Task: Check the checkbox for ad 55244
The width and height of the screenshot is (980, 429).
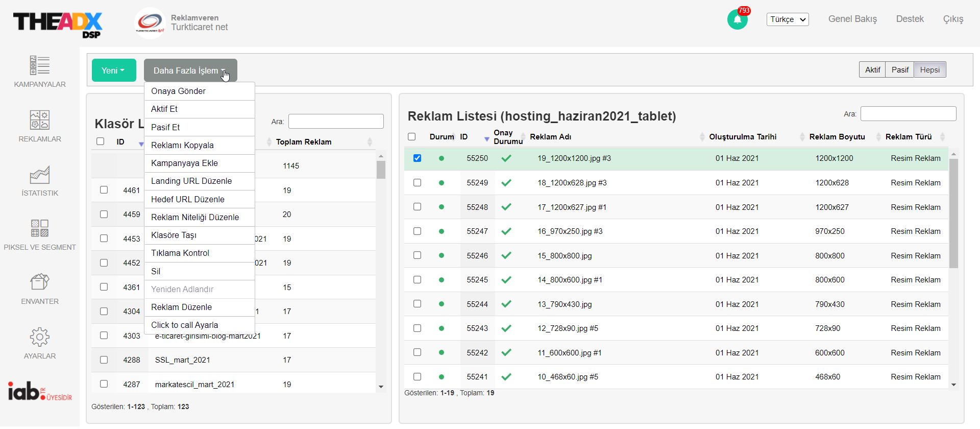Action: coord(417,304)
